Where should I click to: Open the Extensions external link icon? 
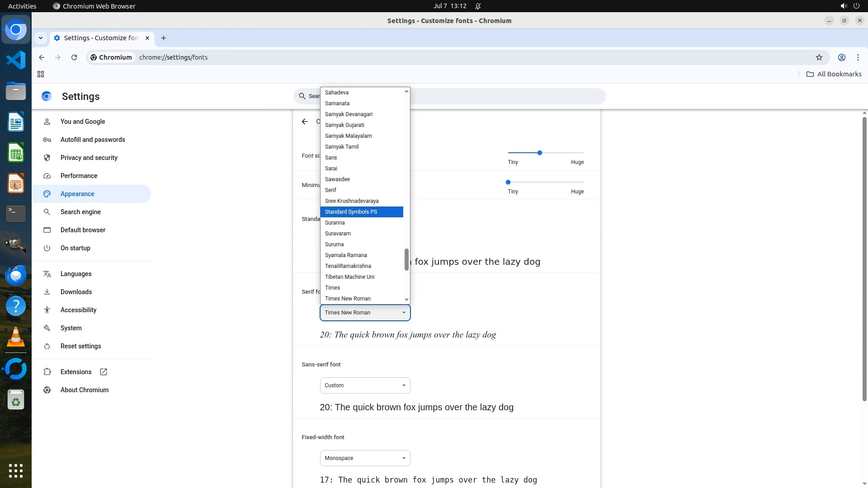[104, 372]
